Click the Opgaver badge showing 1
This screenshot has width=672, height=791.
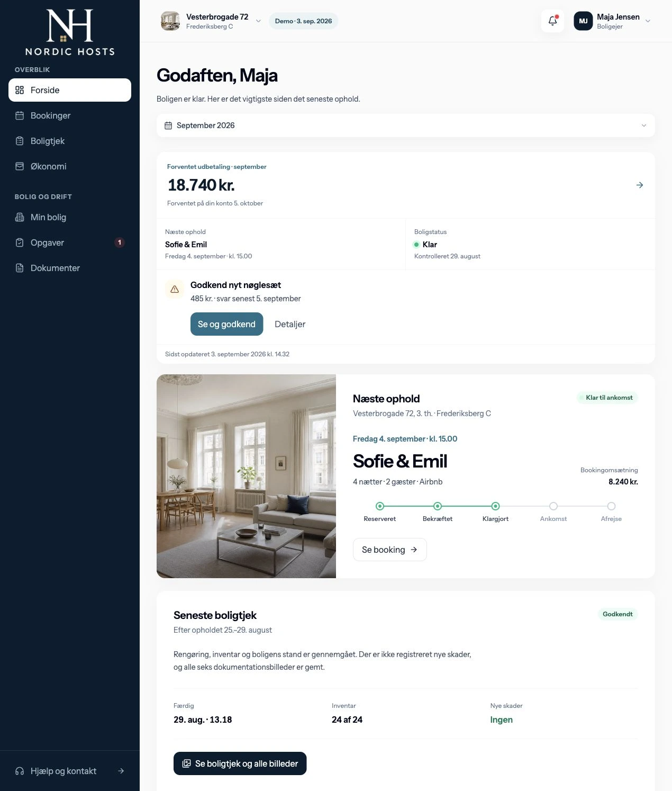(120, 242)
